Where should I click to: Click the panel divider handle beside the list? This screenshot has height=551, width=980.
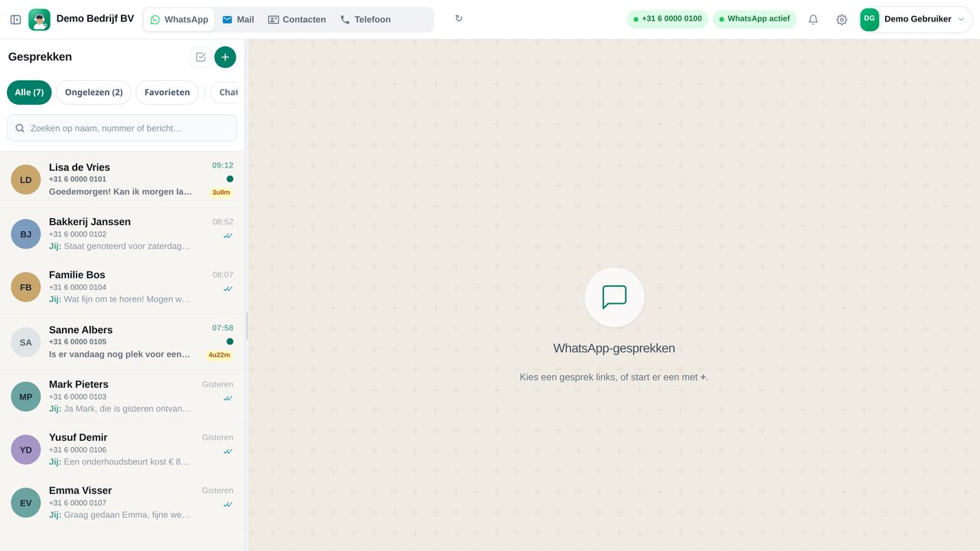247,326
